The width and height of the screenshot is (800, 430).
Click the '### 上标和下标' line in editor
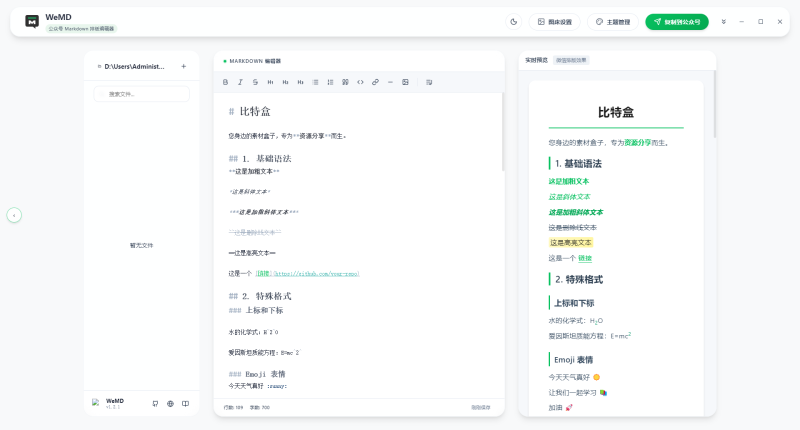pyautogui.click(x=256, y=310)
